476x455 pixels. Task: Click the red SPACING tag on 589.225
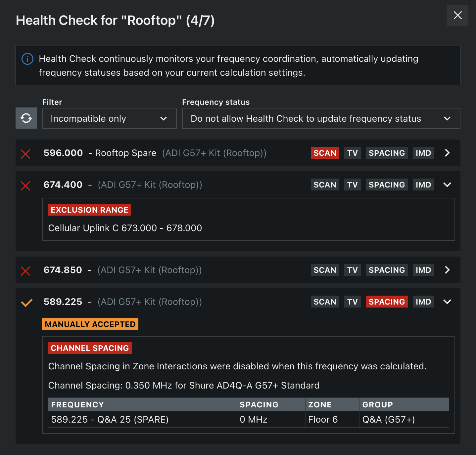coord(387,302)
